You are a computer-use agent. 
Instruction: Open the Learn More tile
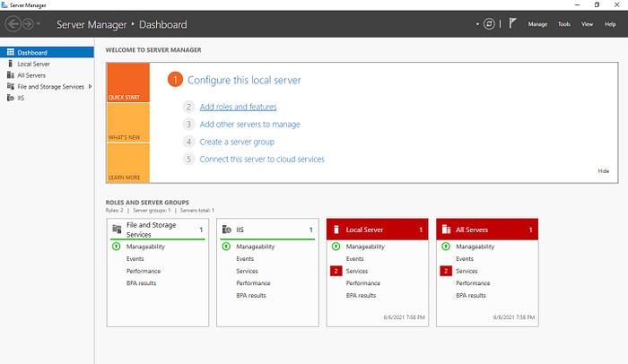[128, 163]
